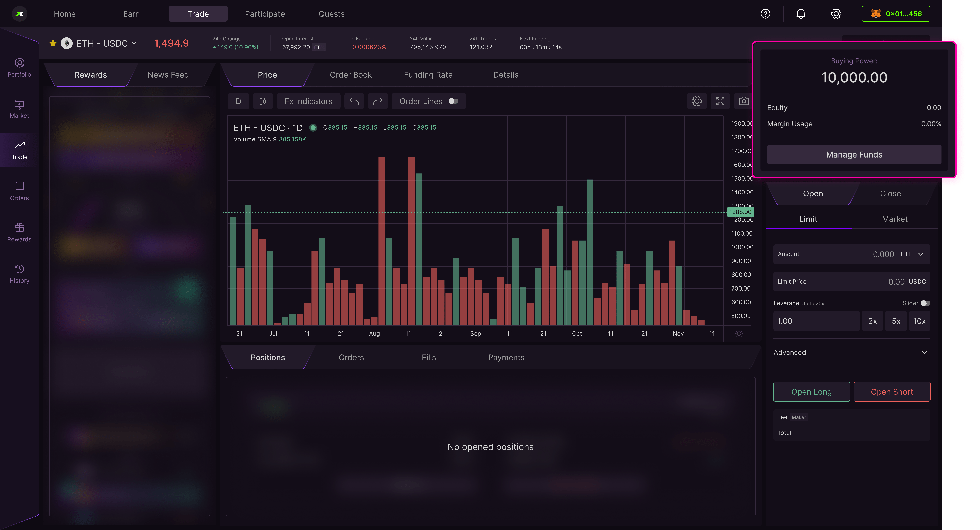Open Portfolio in the sidebar
Screen dimensions: 980x530
pos(19,68)
